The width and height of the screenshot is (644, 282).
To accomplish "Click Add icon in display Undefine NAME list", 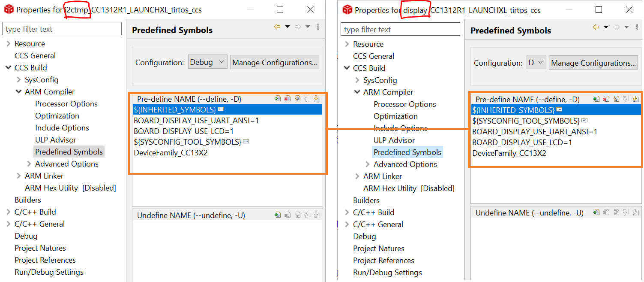I will (596, 212).
